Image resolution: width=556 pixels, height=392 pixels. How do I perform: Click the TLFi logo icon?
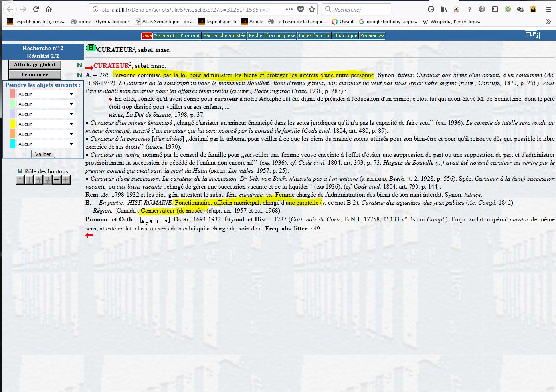(x=532, y=35)
